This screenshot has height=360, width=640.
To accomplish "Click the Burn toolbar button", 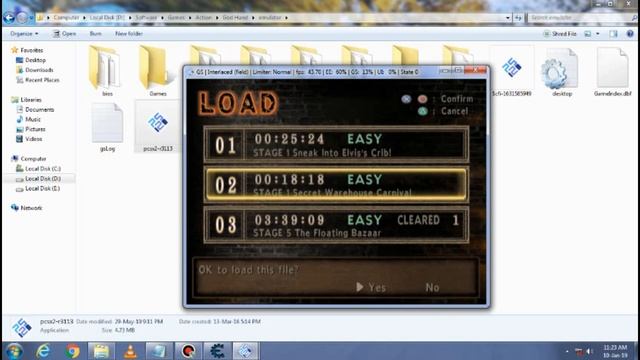I will click(x=96, y=34).
